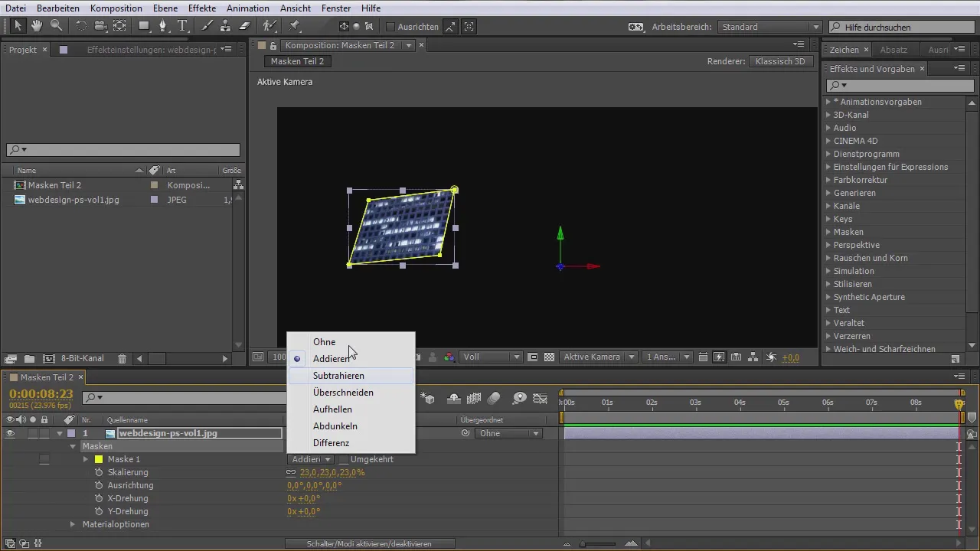Expand the Farbkorrektur effects category

(828, 180)
